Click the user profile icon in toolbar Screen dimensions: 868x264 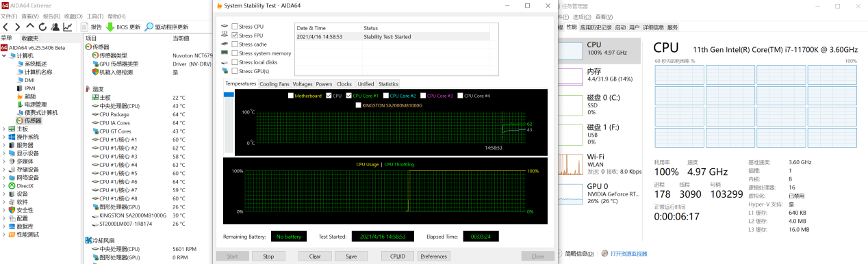pyautogui.click(x=55, y=27)
